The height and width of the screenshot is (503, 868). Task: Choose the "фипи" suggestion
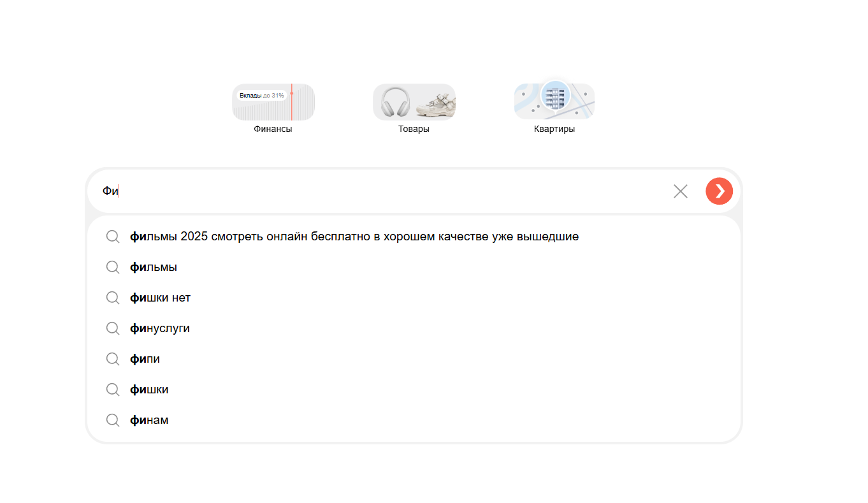(x=145, y=359)
